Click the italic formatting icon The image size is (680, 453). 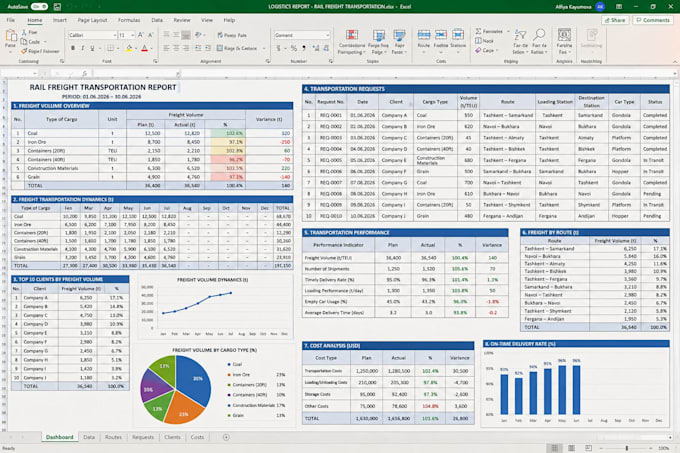[x=82, y=48]
